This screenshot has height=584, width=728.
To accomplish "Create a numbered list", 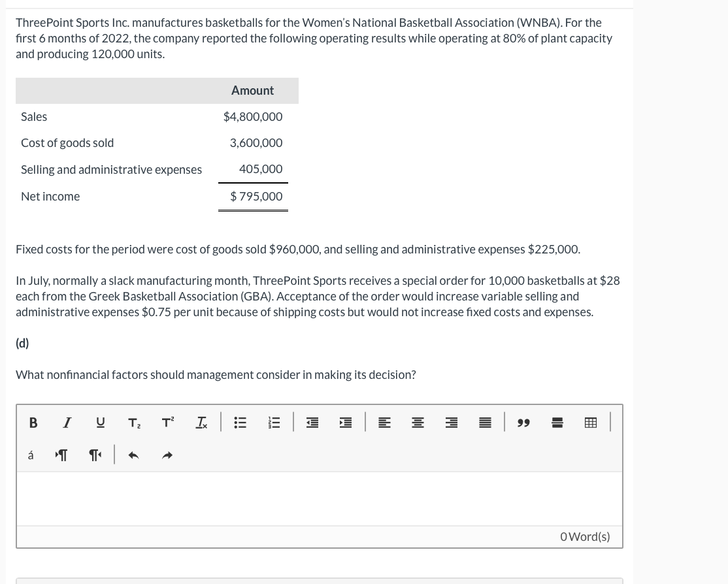I will [x=274, y=423].
